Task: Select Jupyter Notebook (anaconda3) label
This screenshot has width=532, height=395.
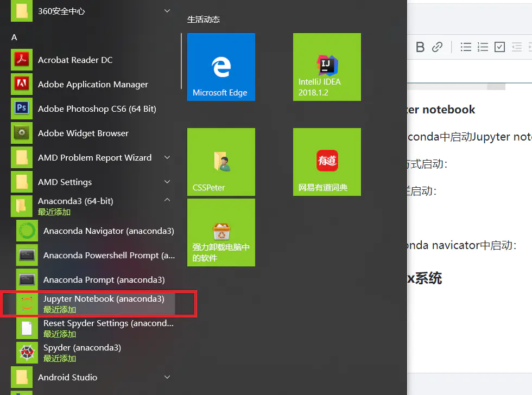Action: [104, 299]
